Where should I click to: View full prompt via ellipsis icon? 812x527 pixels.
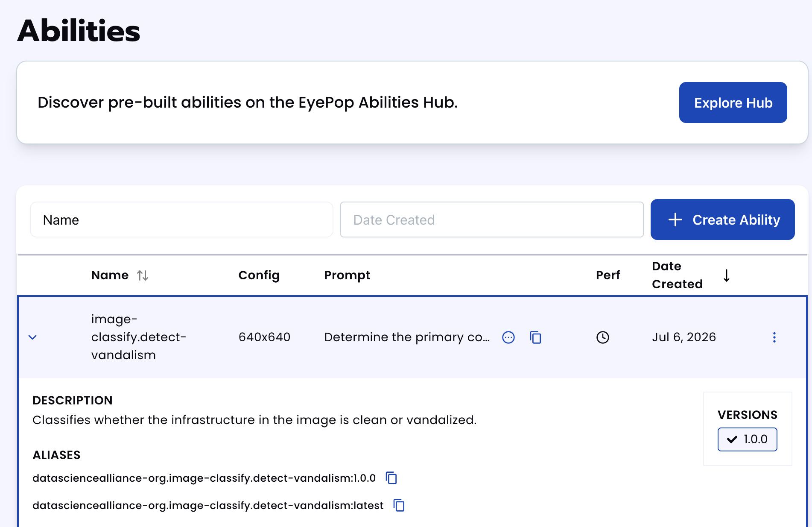point(508,337)
